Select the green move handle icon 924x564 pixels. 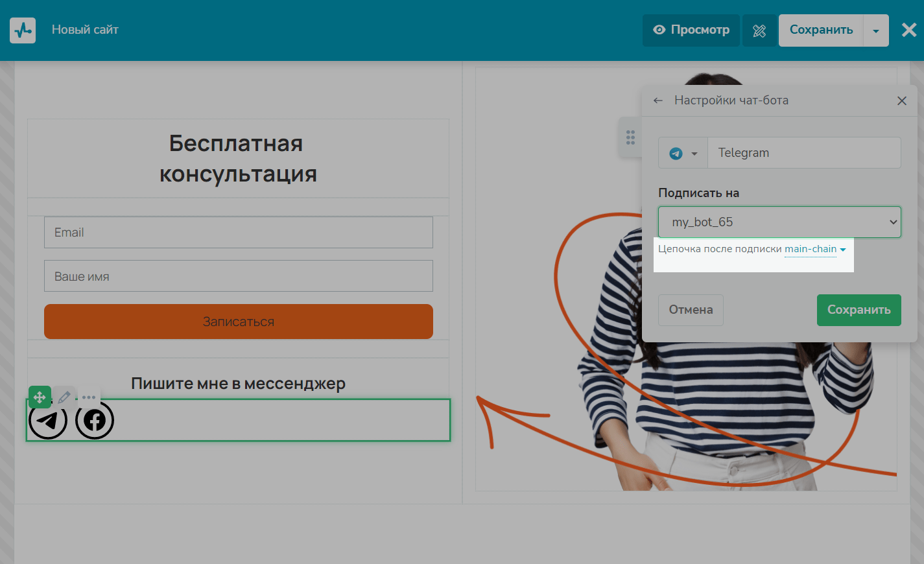tap(40, 397)
